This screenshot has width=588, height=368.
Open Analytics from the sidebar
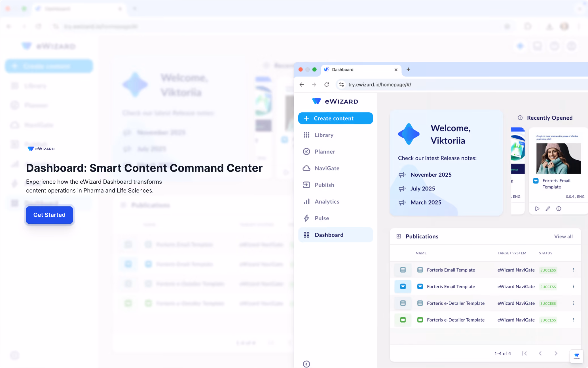tap(335, 202)
